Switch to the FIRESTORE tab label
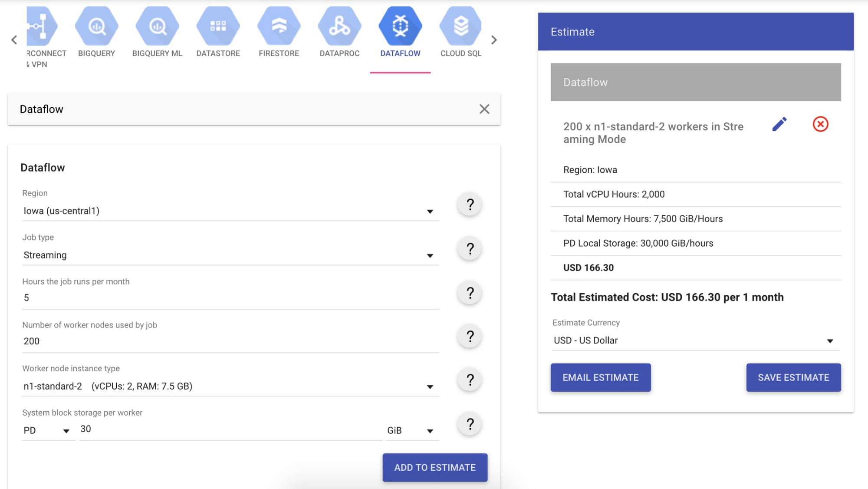Viewport: 868px width, 489px height. (279, 53)
